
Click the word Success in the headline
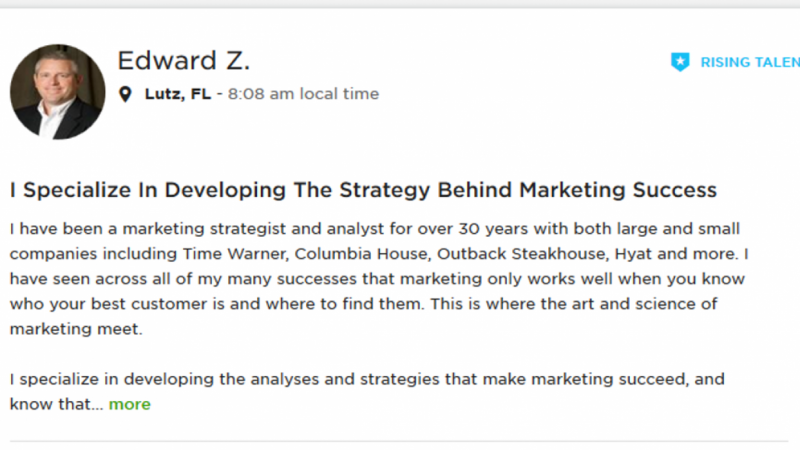(674, 190)
